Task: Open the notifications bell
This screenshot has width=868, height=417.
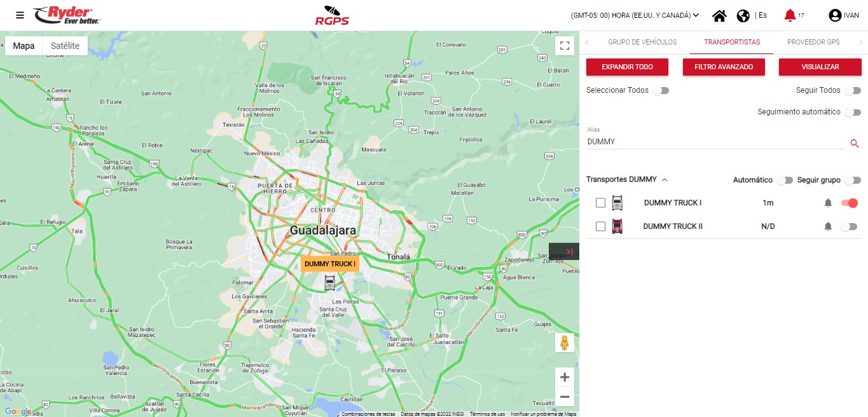Action: coord(790,15)
